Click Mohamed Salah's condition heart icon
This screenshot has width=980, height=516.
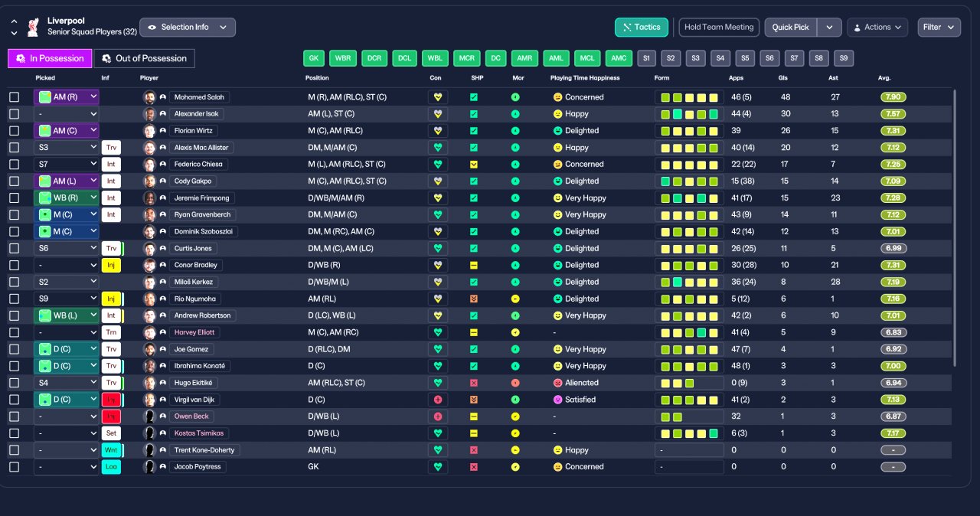[x=438, y=97]
